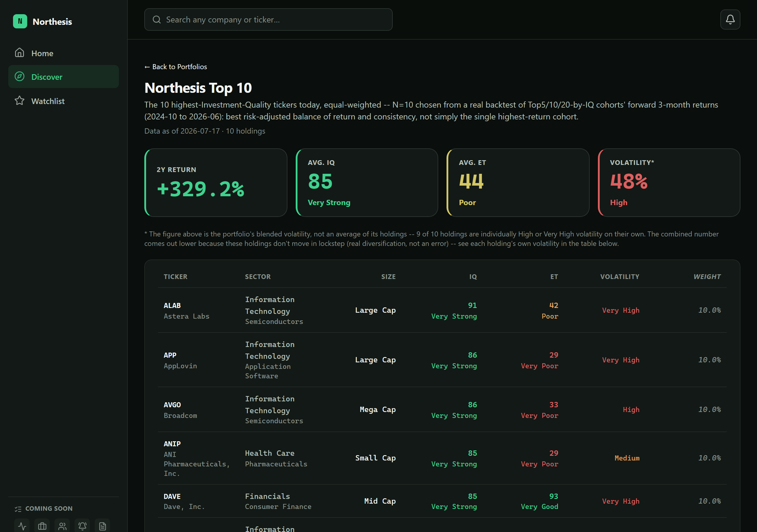This screenshot has width=757, height=532.
Task: Click the document report coming-soon icon
Action: pos(103,526)
